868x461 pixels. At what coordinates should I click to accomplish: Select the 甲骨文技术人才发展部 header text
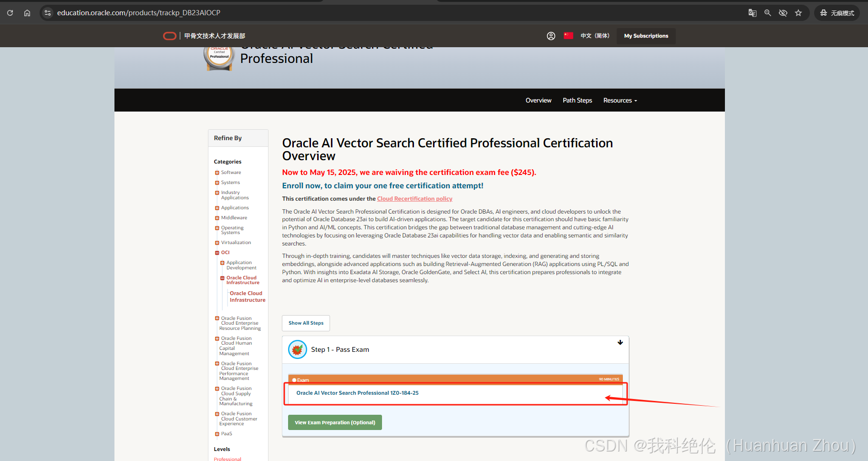[x=215, y=36]
